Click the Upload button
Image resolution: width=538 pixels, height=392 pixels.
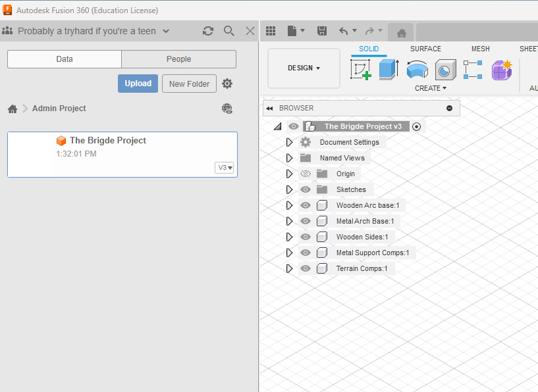138,84
